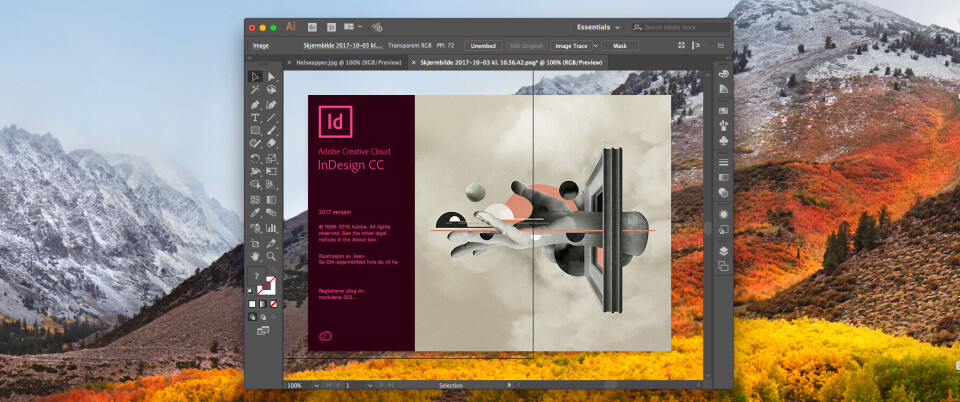Close the Heiseapper.jpg tab
The image size is (960, 402).
(290, 62)
